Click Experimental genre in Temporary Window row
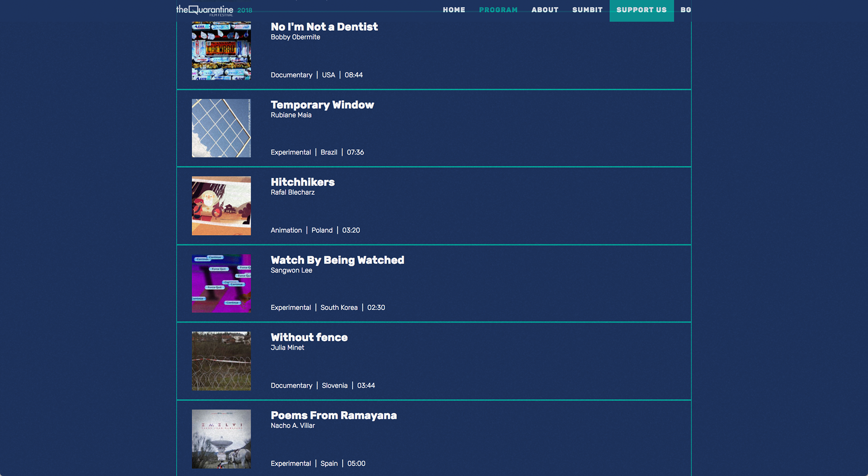Image resolution: width=868 pixels, height=476 pixels. pos(291,152)
